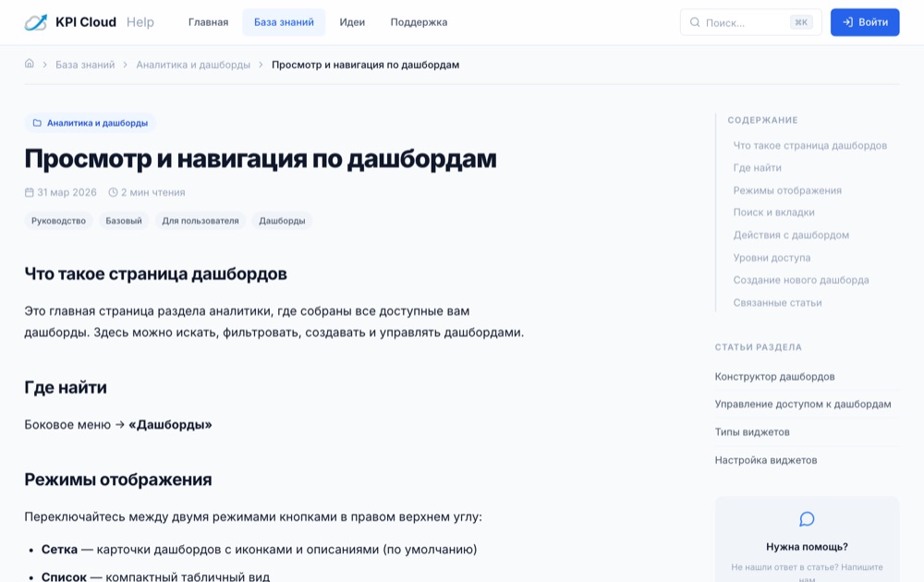This screenshot has height=582, width=924.
Task: Jump to Где найти in contents
Action: tap(758, 168)
